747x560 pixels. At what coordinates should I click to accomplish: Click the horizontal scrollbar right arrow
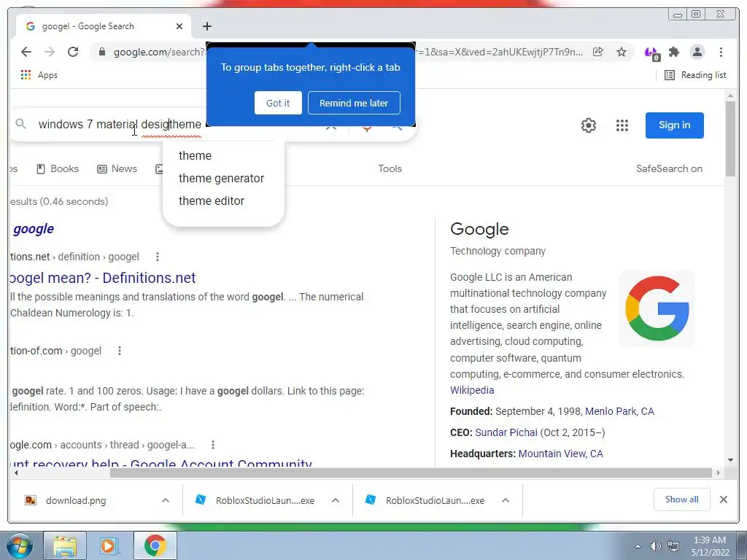pyautogui.click(x=719, y=472)
